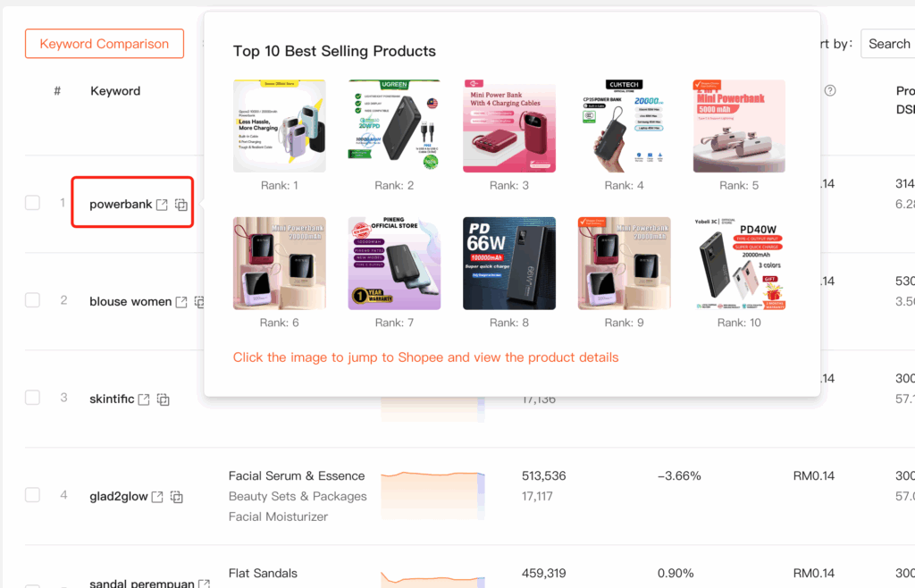915x588 pixels.
Task: Select the glad2glow row checkbox
Action: pyautogui.click(x=33, y=495)
